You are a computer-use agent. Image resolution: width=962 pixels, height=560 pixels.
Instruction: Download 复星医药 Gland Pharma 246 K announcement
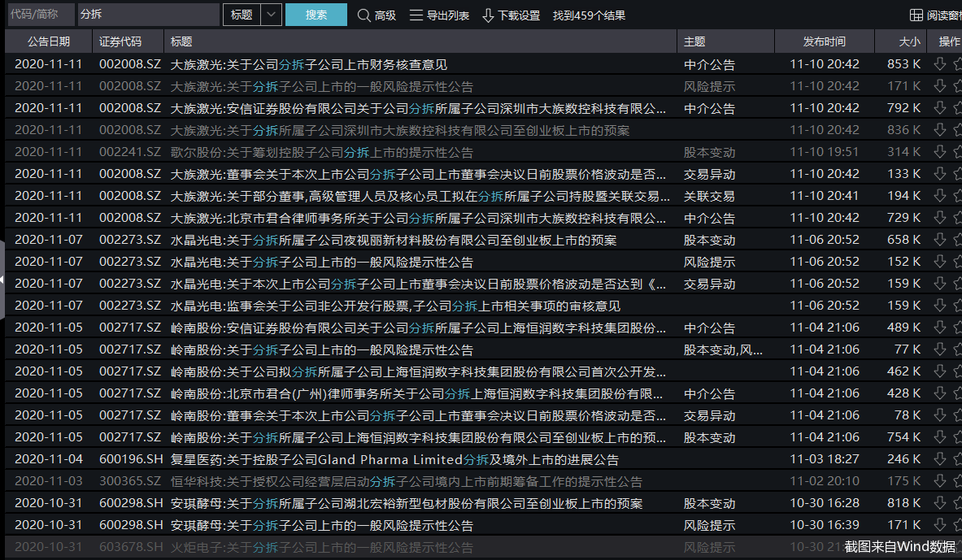[939, 459]
